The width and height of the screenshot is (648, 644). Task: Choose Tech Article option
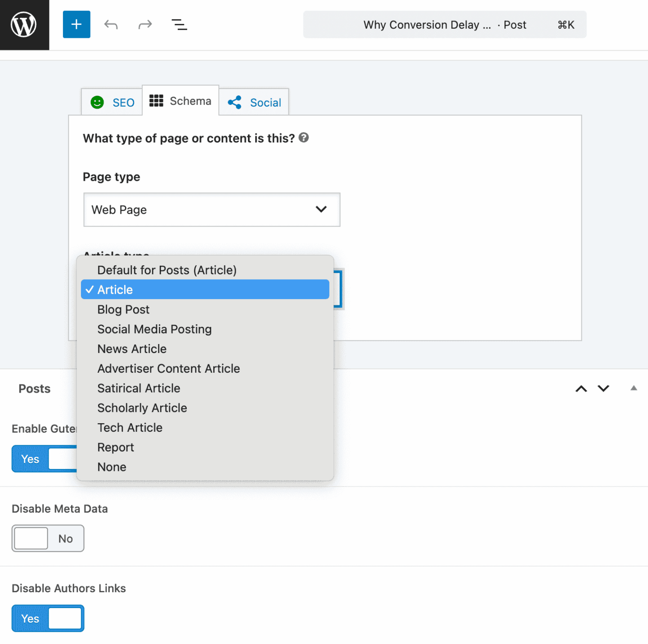pos(205,428)
